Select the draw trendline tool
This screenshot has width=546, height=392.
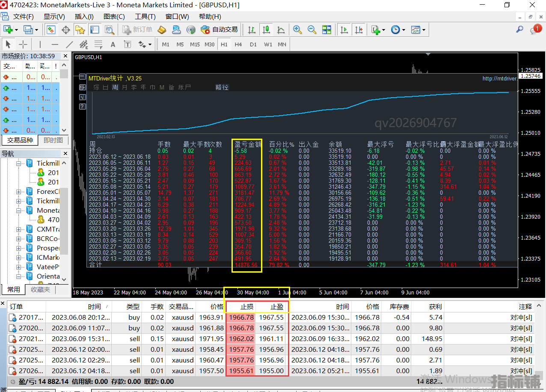[69, 45]
